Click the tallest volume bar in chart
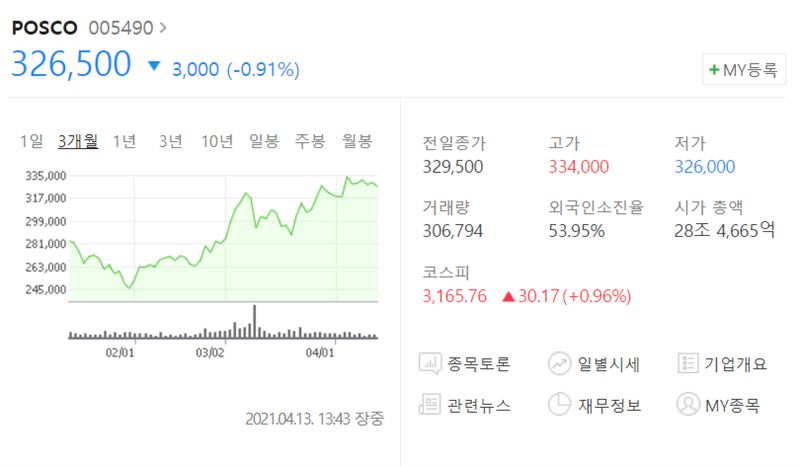 (255, 322)
